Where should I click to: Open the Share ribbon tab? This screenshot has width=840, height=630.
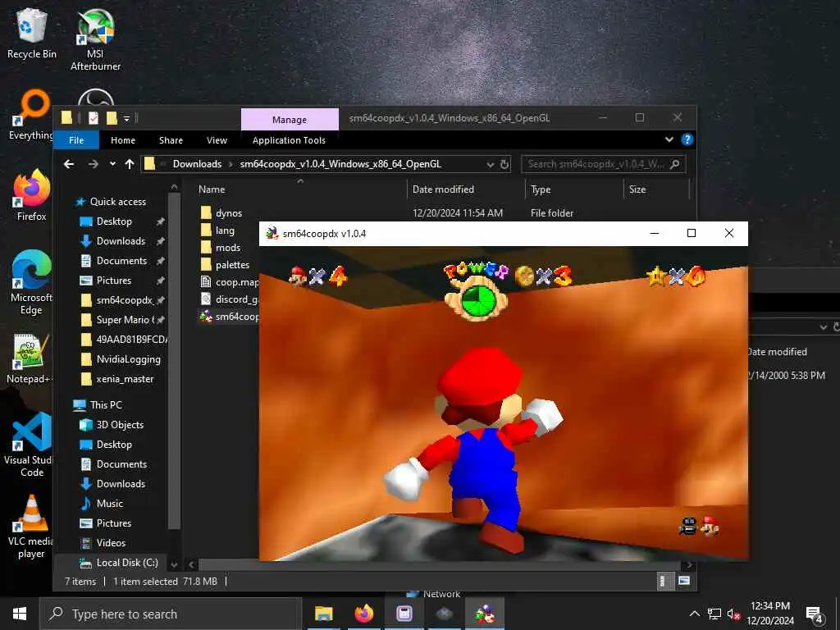(171, 139)
